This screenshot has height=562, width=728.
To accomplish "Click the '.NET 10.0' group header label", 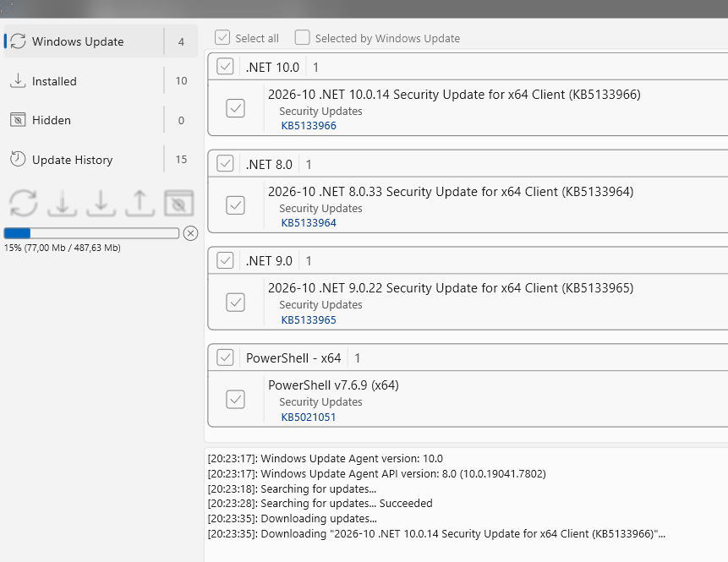I will (272, 68).
